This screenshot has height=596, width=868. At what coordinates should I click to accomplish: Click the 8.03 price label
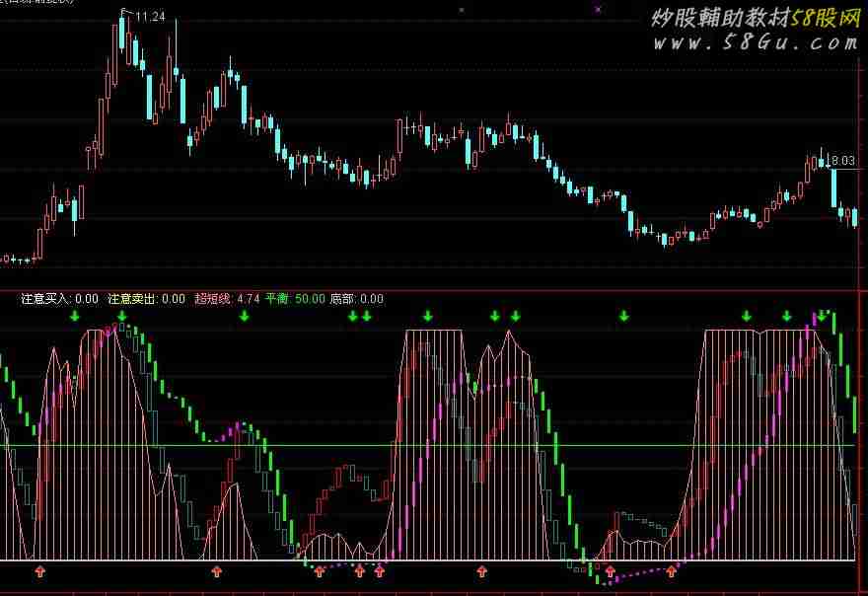click(841, 160)
